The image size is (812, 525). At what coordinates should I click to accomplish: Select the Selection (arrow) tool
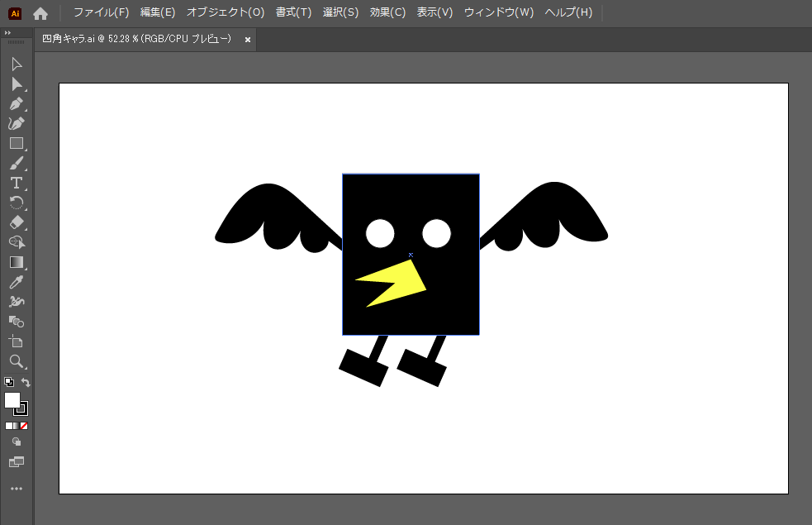click(x=17, y=64)
